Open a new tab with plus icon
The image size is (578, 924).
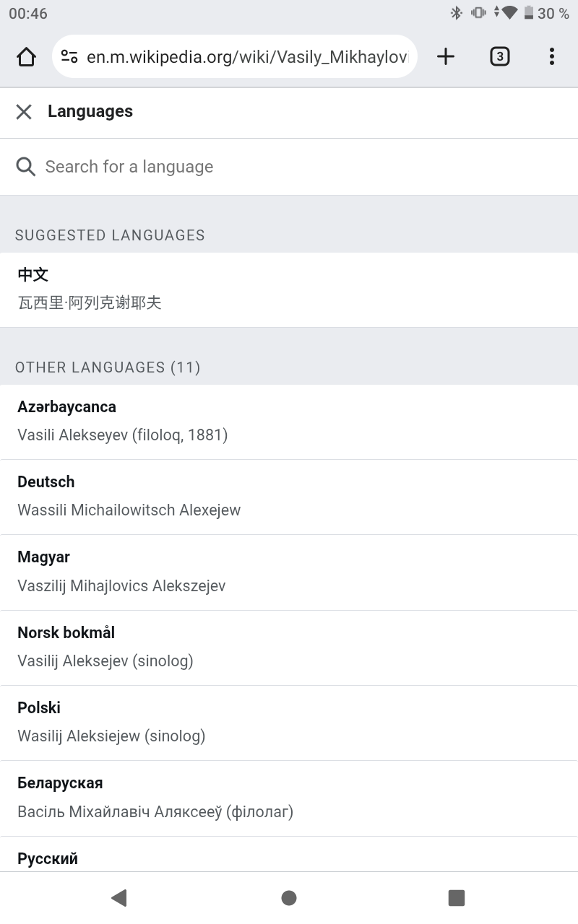coord(446,56)
